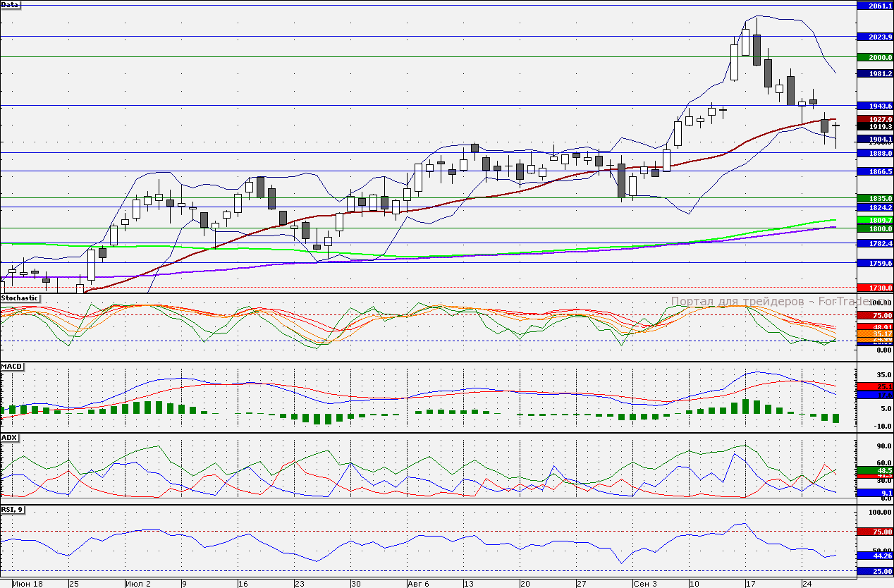Click the 2061.1 price label
The height and width of the screenshot is (588, 894).
(x=875, y=6)
